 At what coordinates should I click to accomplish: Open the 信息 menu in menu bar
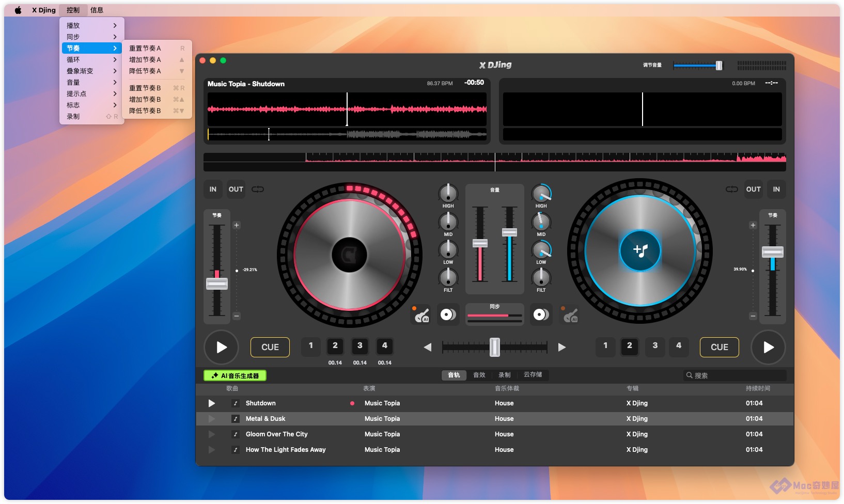[97, 10]
